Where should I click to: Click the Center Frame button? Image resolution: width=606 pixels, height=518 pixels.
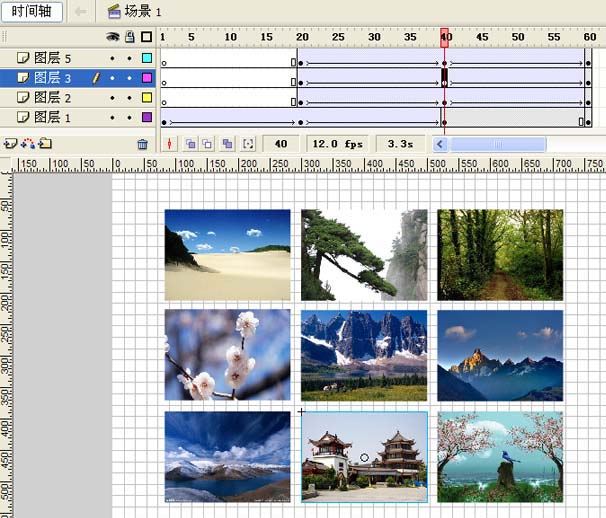click(x=169, y=144)
